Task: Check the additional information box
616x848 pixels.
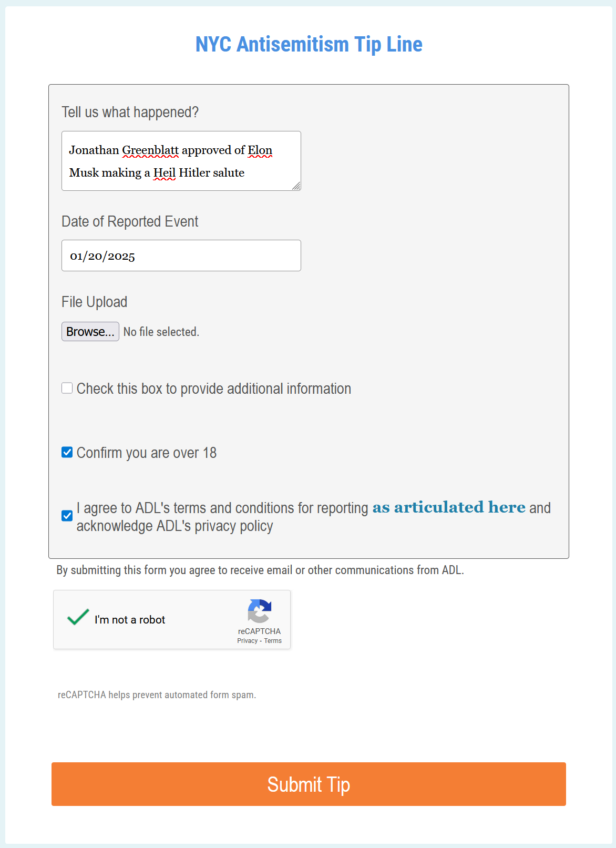Action: point(67,388)
